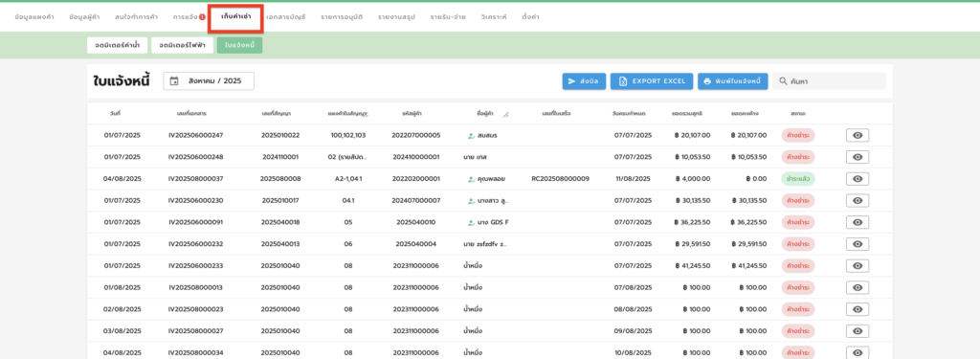This screenshot has height=359, width=980.
Task: View invoice IV202506000233 details
Action: pos(857,266)
